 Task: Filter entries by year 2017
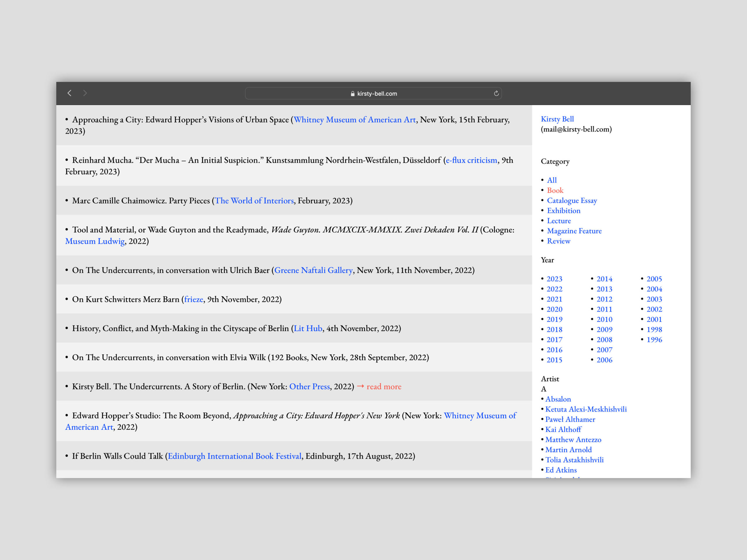coord(554,339)
